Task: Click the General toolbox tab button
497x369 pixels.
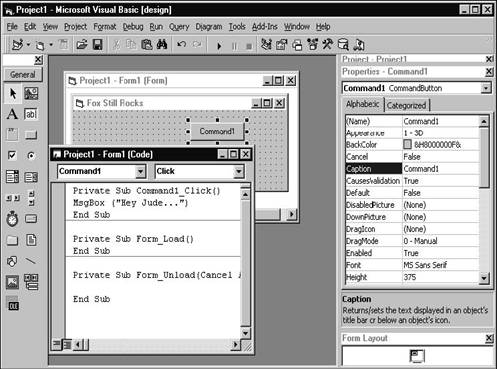Action: point(23,75)
